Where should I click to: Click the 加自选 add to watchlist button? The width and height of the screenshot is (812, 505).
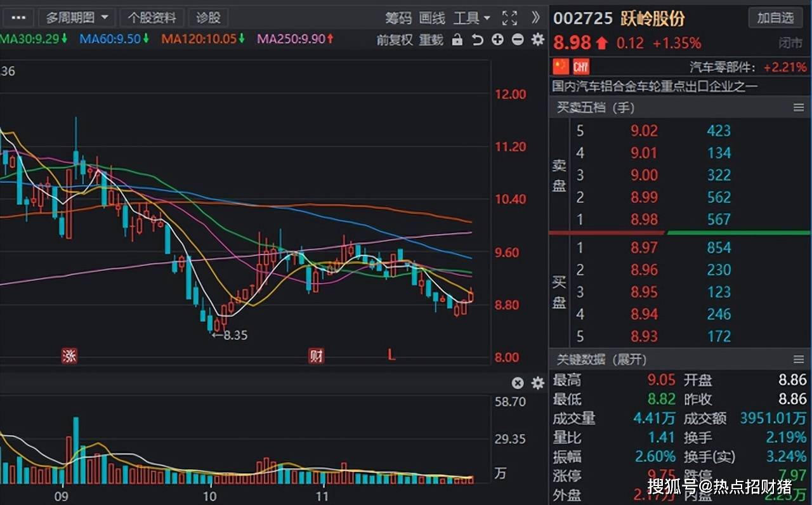[775, 17]
